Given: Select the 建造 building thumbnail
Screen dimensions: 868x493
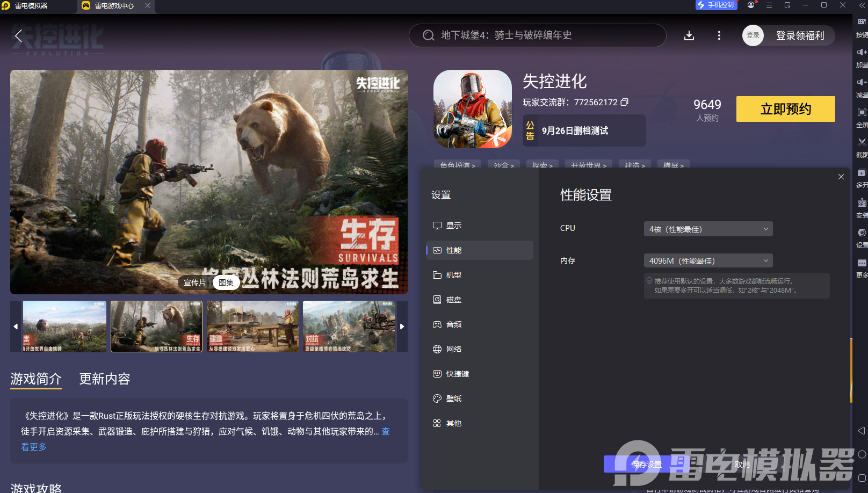Looking at the screenshot, I should (x=252, y=327).
